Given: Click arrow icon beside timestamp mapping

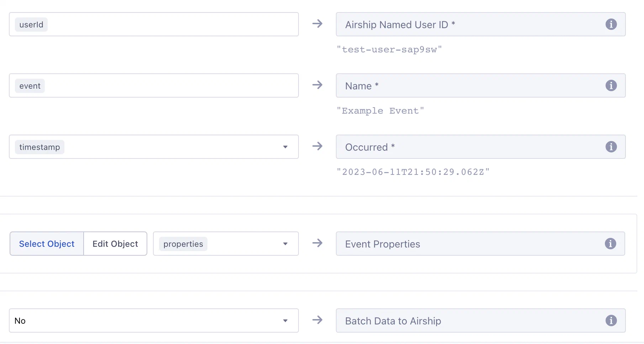Looking at the screenshot, I should coord(317,146).
